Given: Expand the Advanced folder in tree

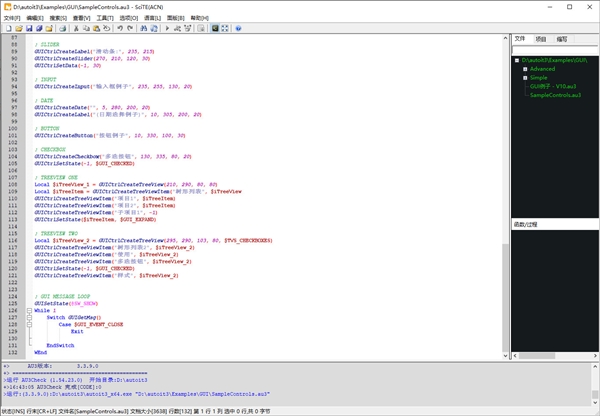Looking at the screenshot, I should pyautogui.click(x=524, y=69).
